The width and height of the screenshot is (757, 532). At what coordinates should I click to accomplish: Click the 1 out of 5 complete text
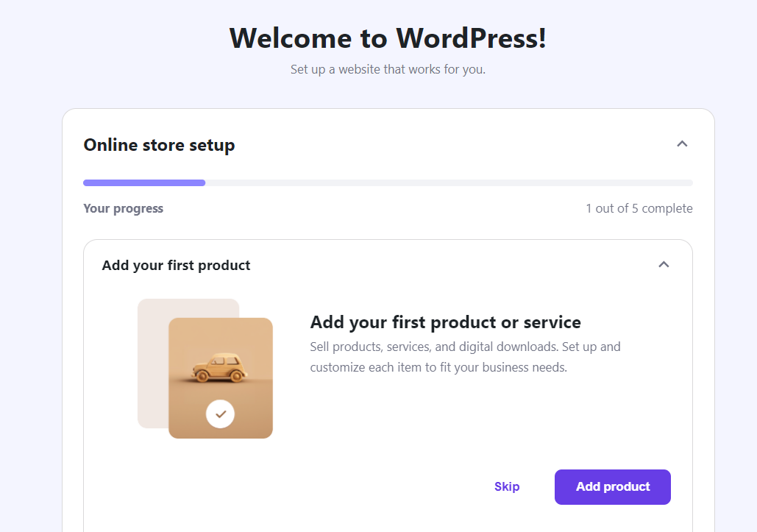tap(640, 208)
